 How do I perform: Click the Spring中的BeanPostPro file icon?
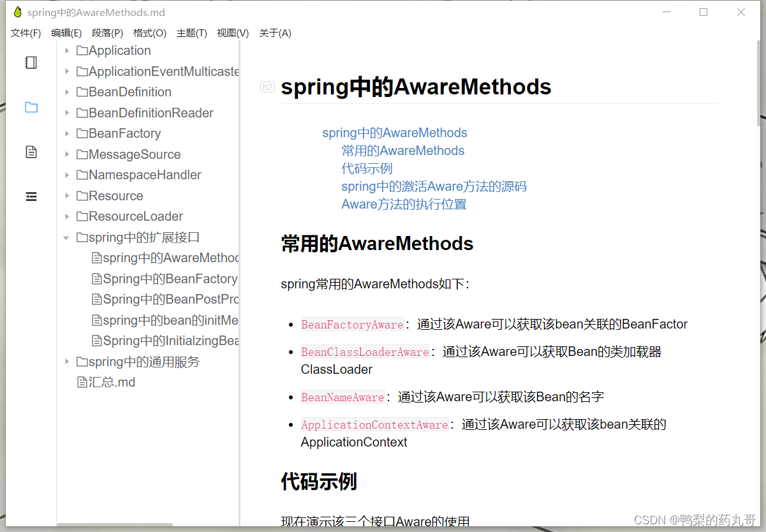(x=97, y=299)
